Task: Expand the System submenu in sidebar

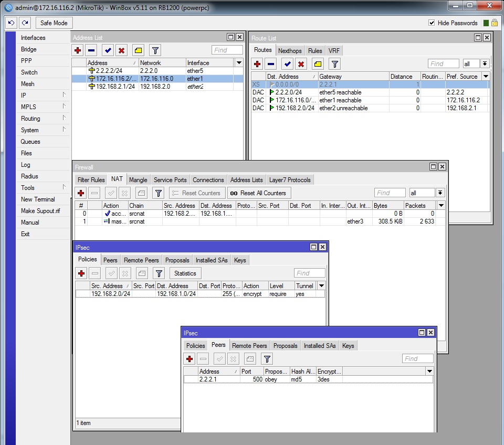Action: pos(43,130)
